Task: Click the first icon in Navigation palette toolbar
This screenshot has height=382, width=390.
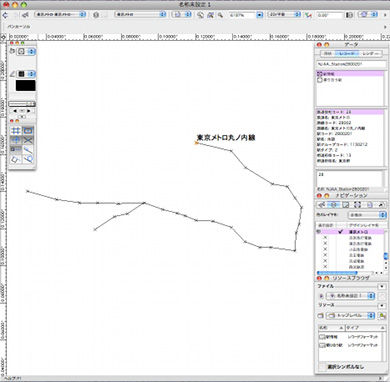Action: pyautogui.click(x=321, y=205)
